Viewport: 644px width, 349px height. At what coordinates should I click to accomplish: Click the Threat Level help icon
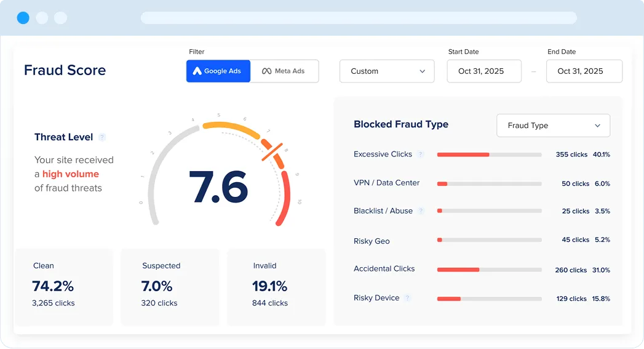pyautogui.click(x=102, y=137)
